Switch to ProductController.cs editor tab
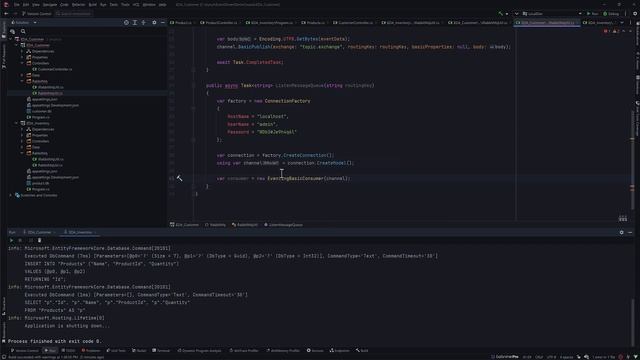The image size is (640, 360). [219, 22]
